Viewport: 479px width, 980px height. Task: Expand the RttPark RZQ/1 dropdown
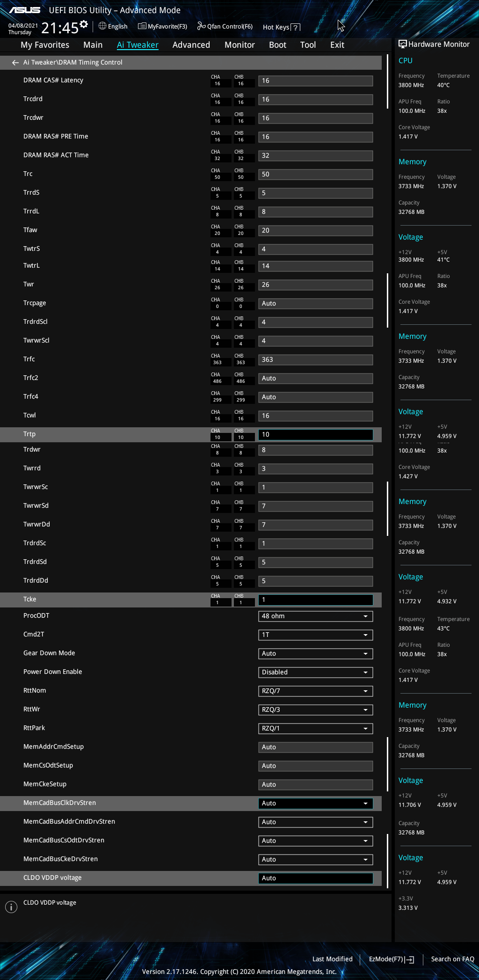coord(315,729)
